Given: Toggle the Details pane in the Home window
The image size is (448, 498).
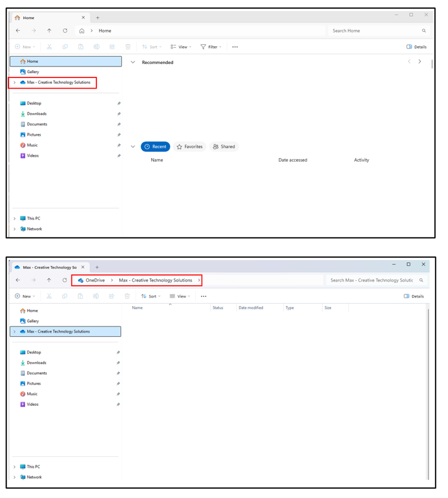Looking at the screenshot, I should pyautogui.click(x=416, y=47).
